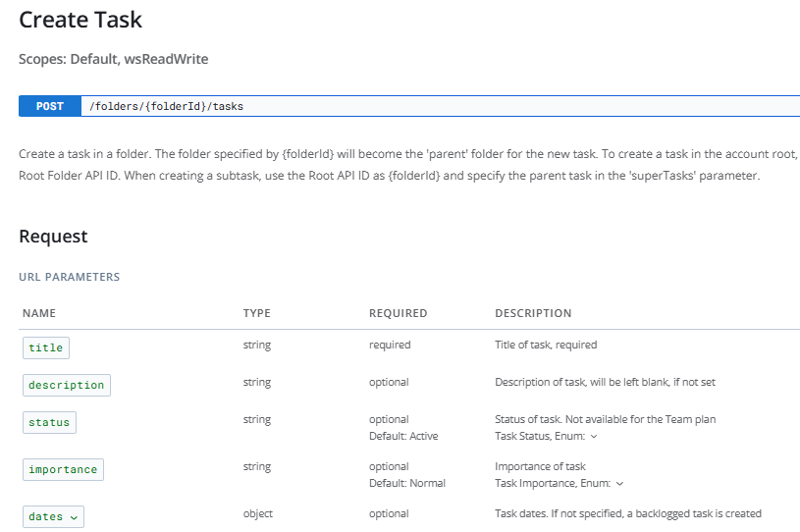Click the TYPE column header
This screenshot has height=532, width=800.
(x=257, y=313)
